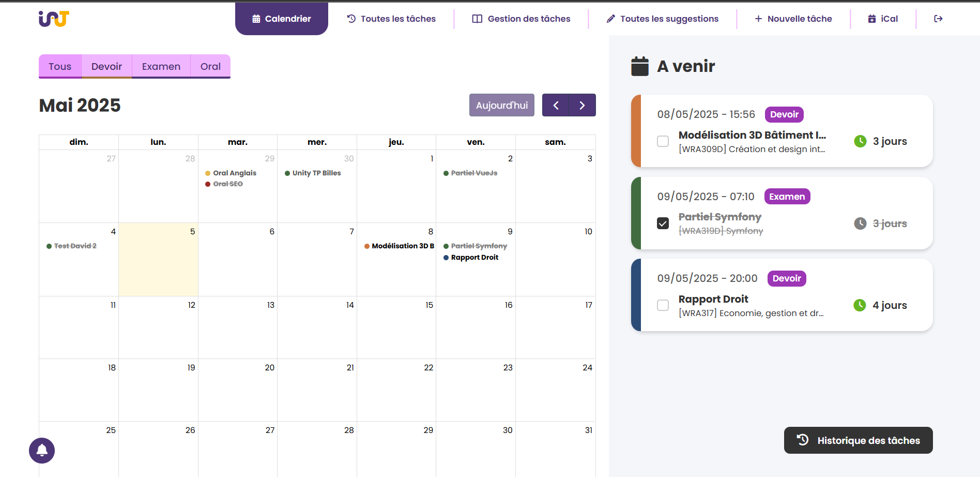Open Historique des tâches
Screen dimensions: 980x477
(x=858, y=440)
